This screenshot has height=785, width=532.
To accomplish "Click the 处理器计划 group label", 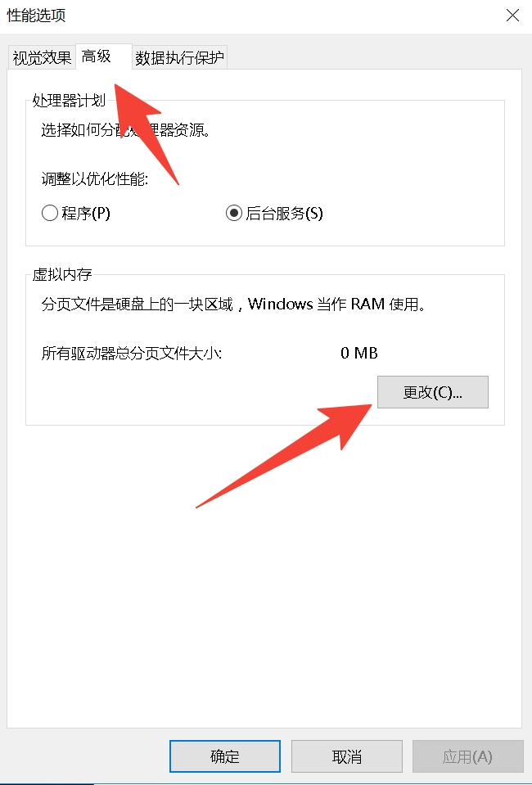I will coord(69,100).
